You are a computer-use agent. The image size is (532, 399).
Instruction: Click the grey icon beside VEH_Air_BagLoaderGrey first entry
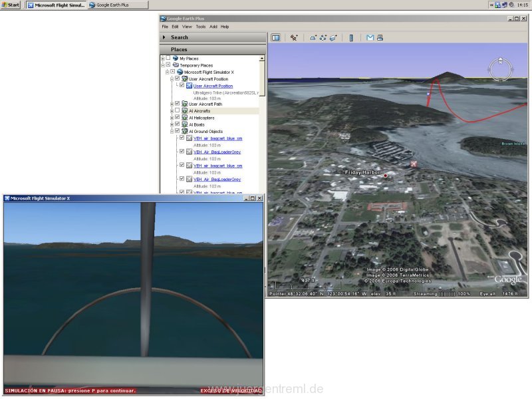coord(189,152)
